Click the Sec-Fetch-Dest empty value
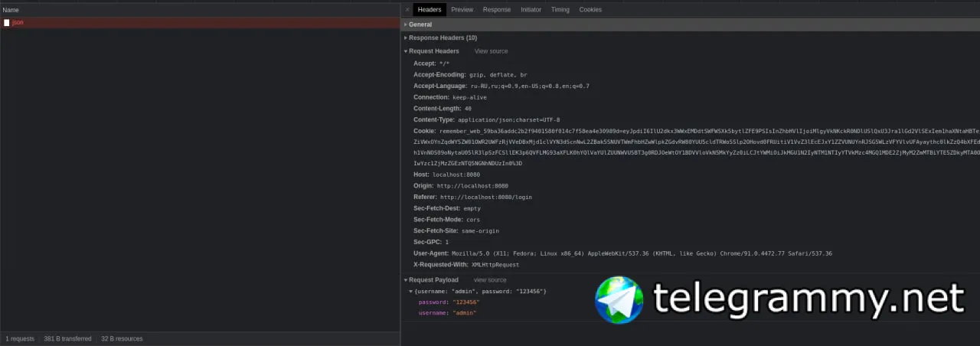Screen dimensions: 980x346 [x=472, y=208]
